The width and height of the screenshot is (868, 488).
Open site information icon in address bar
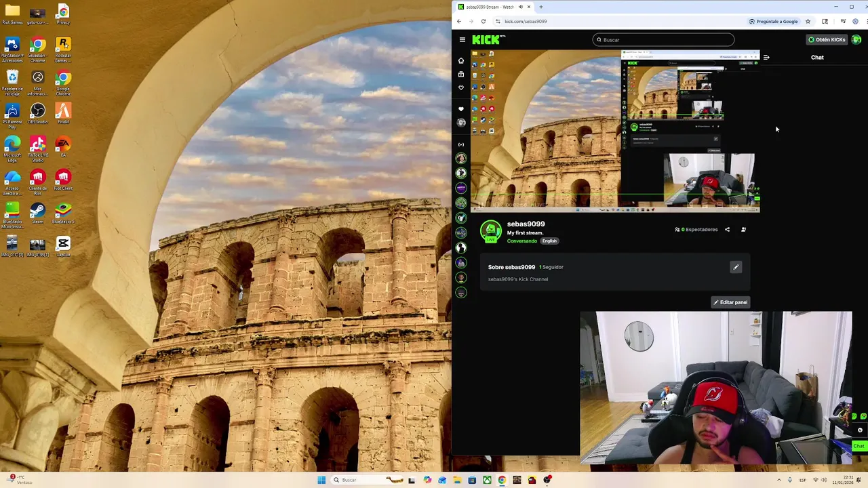498,22
